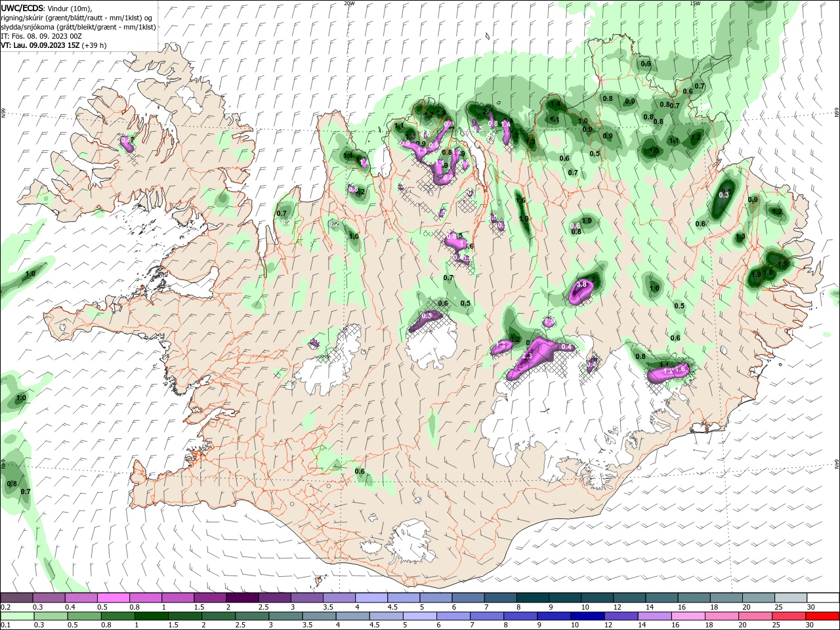
Task: Select the white '0.3' value in the dark green eastern patch
Action: click(724, 195)
